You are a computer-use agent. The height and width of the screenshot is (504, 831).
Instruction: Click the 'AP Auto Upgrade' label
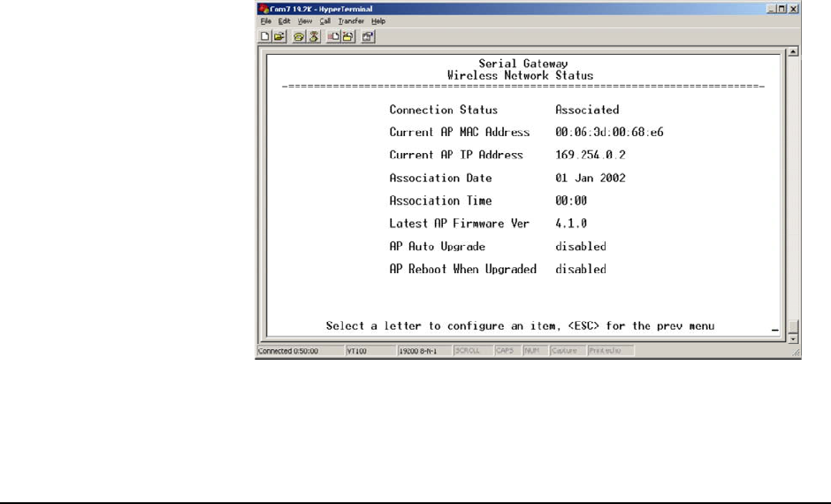coord(438,247)
